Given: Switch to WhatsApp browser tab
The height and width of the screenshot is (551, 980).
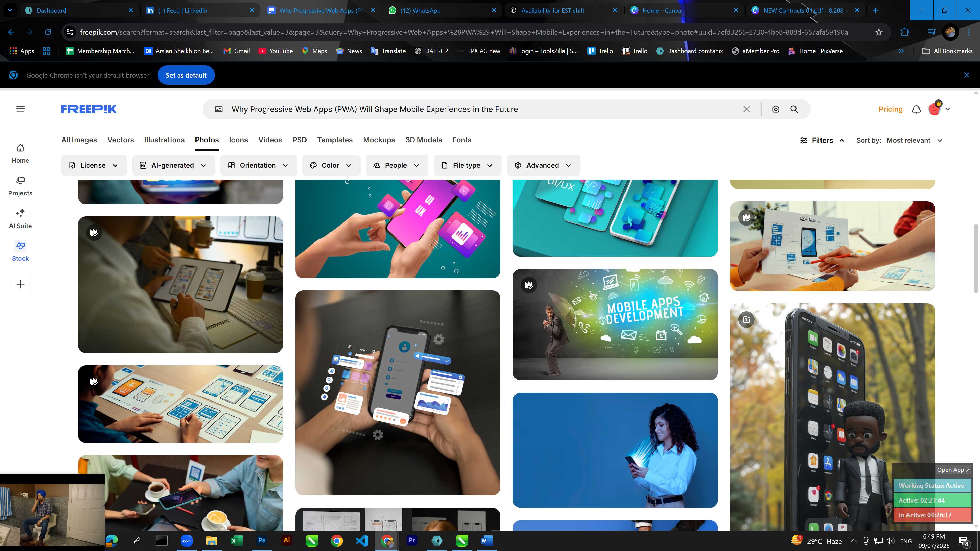Looking at the screenshot, I should point(443,11).
